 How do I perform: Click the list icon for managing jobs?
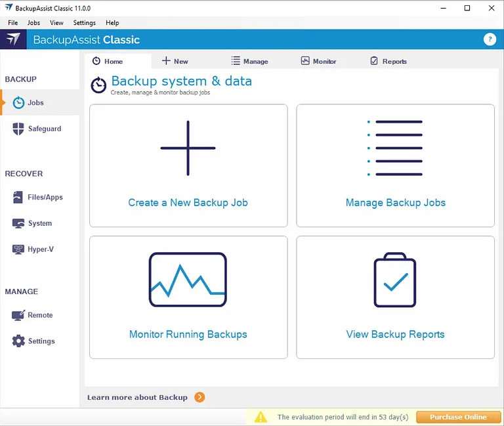click(x=395, y=148)
